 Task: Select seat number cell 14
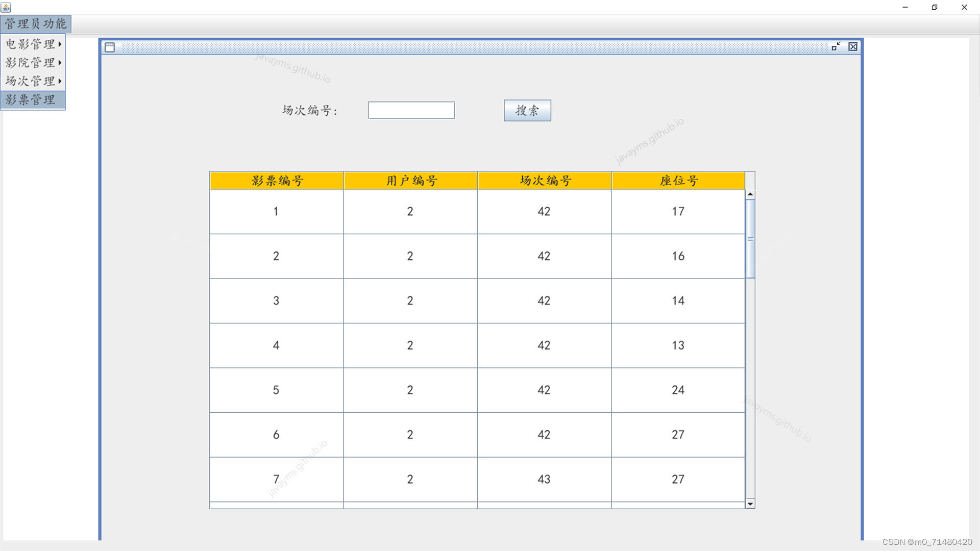(x=678, y=301)
